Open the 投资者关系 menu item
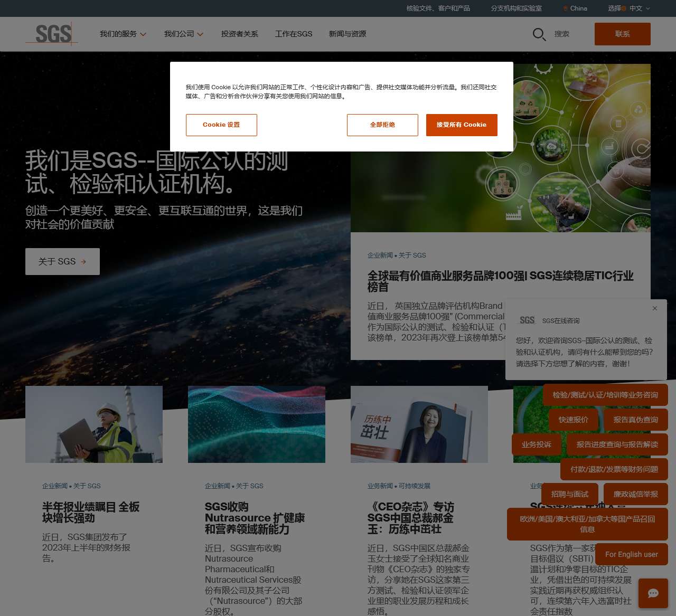This screenshot has height=616, width=676. [239, 34]
